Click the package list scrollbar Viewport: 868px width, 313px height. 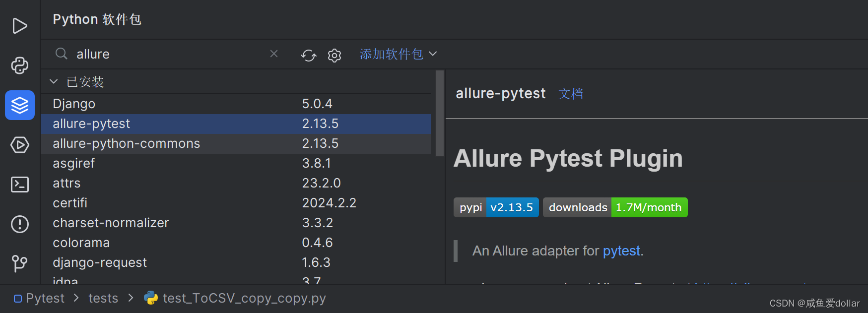point(439,113)
